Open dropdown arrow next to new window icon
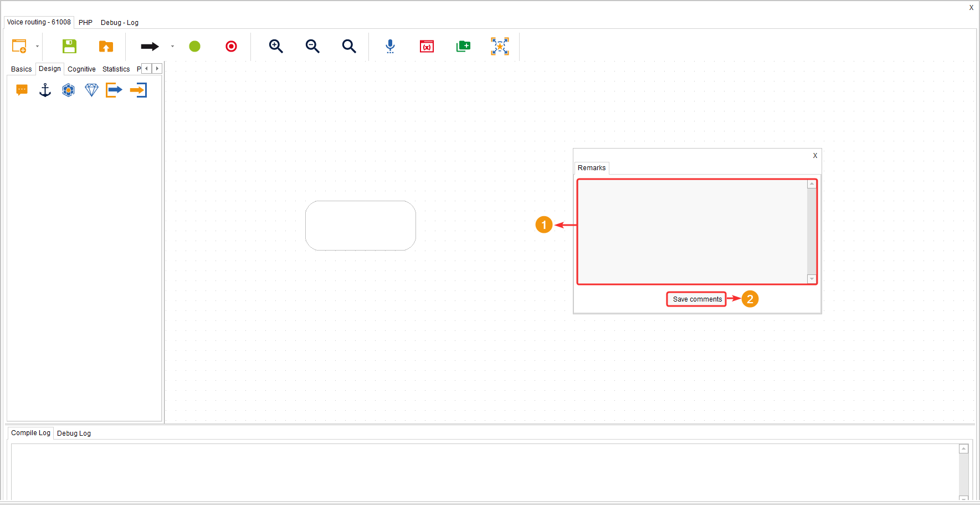 [x=37, y=46]
